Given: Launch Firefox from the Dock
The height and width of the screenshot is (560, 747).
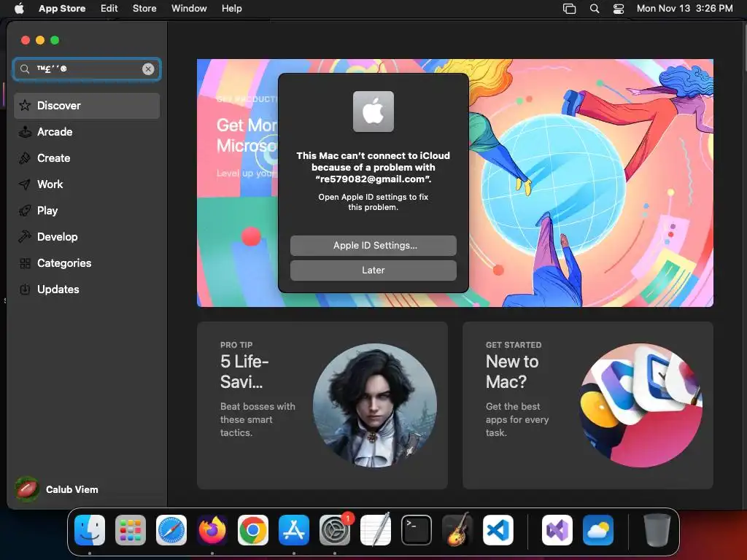Looking at the screenshot, I should click(212, 529).
